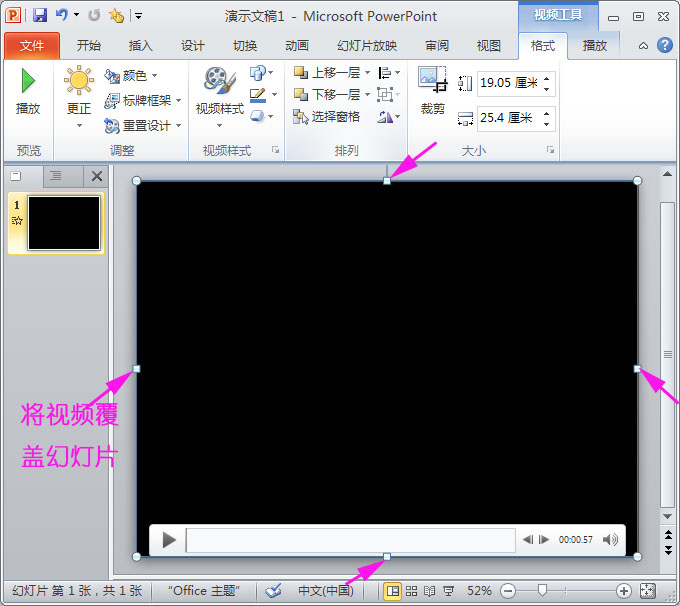Open the 颜色 color dropdown

click(x=131, y=76)
